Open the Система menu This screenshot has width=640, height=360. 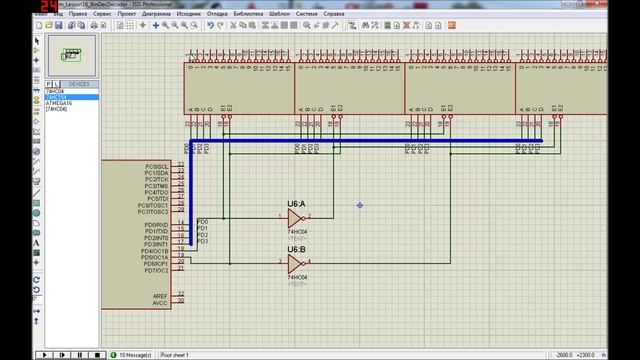point(307,14)
